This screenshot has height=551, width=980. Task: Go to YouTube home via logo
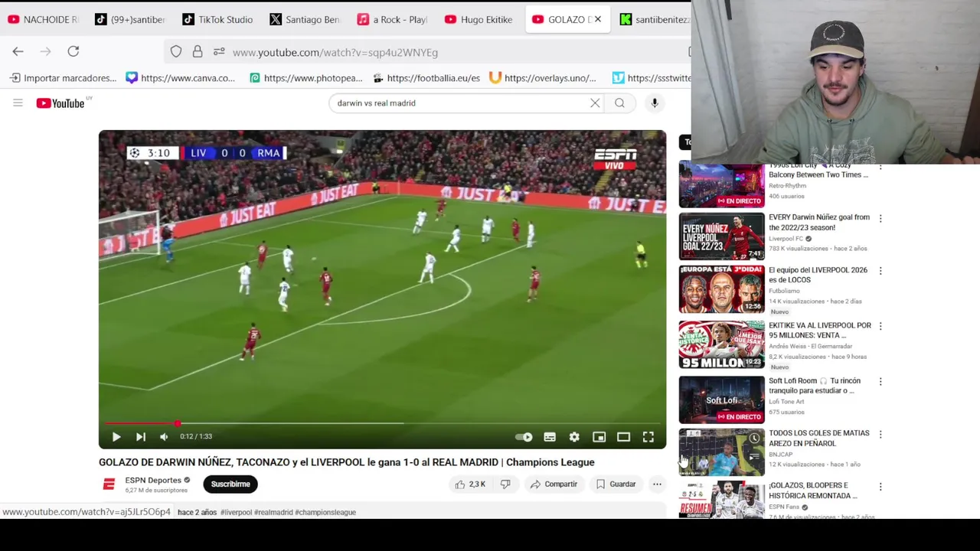60,103
